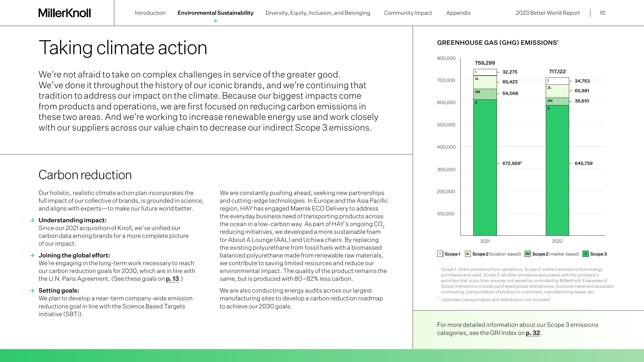Click the 32,275 Scope 1 label
This screenshot has height=362, width=644.
(510, 72)
